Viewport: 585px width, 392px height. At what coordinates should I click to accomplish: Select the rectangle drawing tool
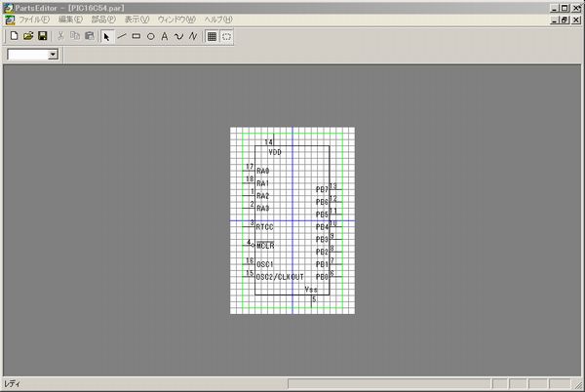tap(136, 36)
